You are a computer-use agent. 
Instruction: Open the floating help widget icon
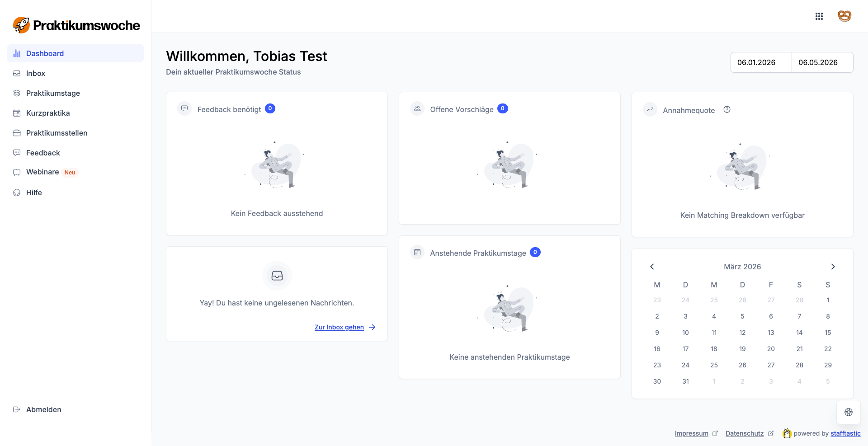coord(848,412)
